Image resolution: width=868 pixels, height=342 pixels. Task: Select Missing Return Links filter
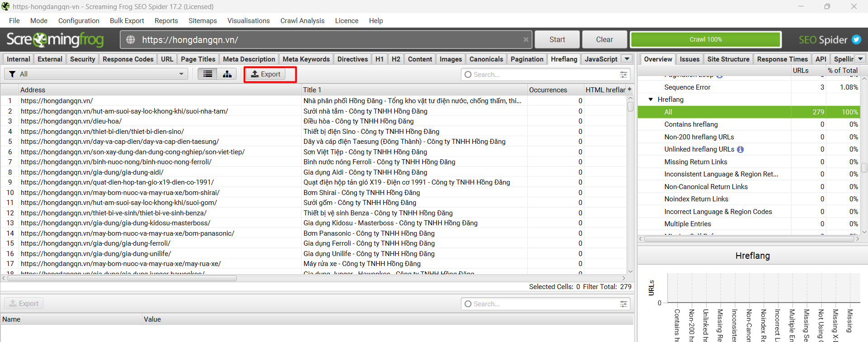(x=696, y=162)
